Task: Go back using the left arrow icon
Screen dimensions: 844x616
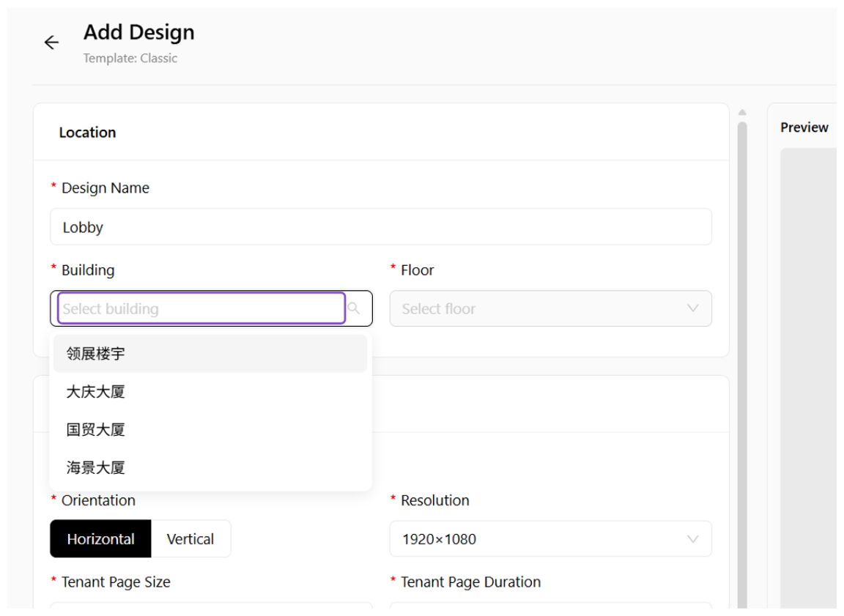Action: coord(52,42)
